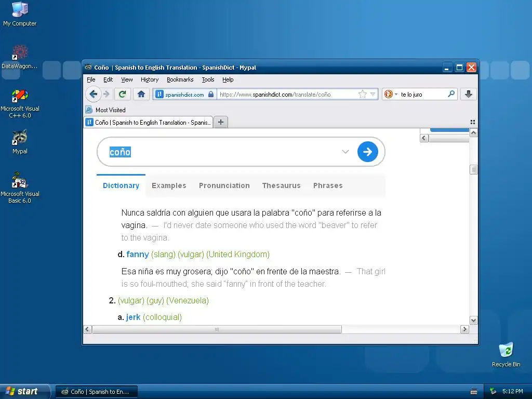Select the Coño SpanishDict browser tab

(148, 123)
